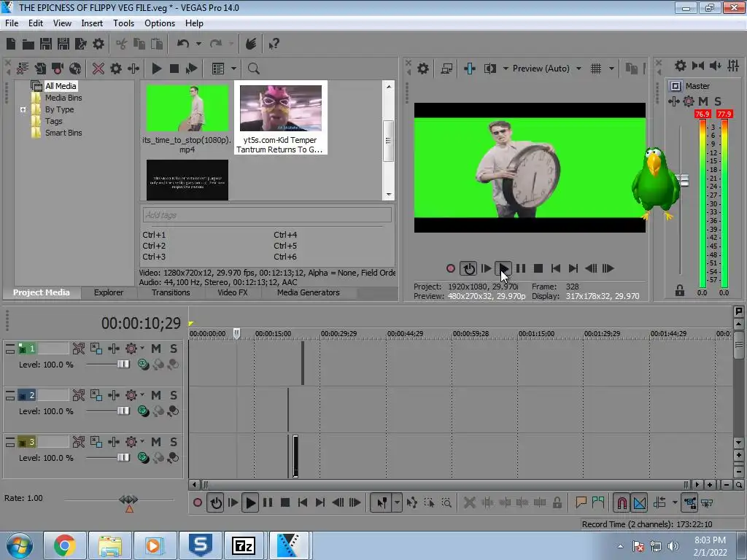This screenshot has width=747, height=560.
Task: Open split screen view dropdown arrow
Action: click(506, 69)
